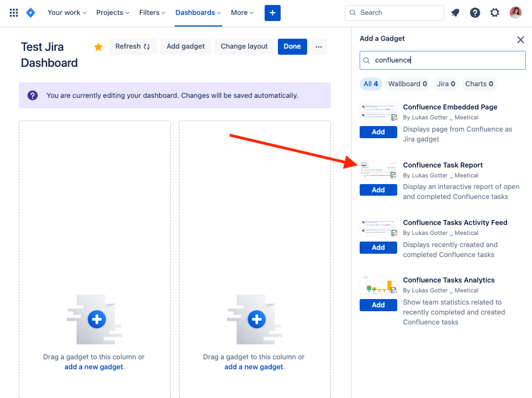Expand the More dropdown
Image resolution: width=532 pixels, height=398 pixels.
(x=243, y=13)
